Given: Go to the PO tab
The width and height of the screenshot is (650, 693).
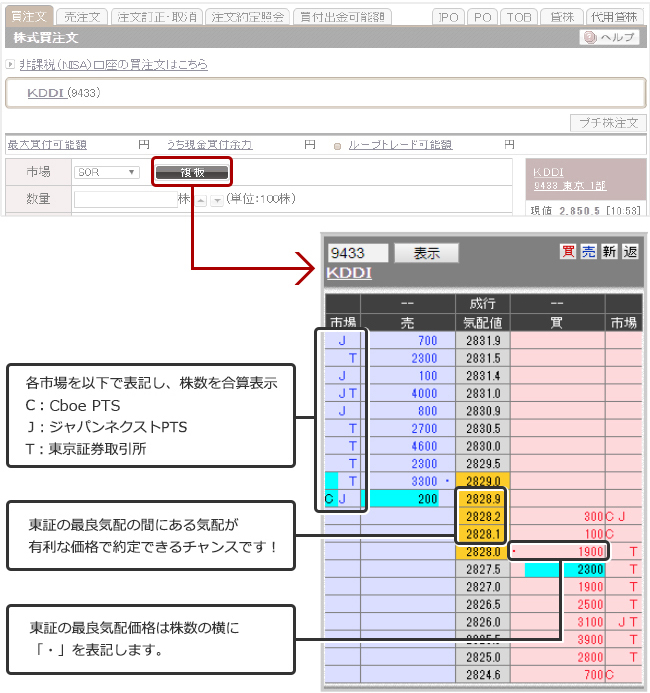Looking at the screenshot, I should (x=482, y=17).
